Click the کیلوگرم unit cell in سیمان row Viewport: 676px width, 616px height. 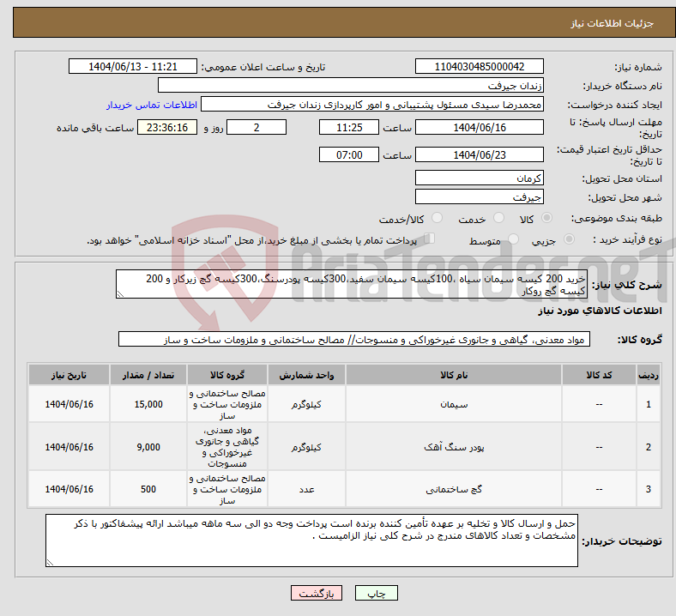coord(306,404)
